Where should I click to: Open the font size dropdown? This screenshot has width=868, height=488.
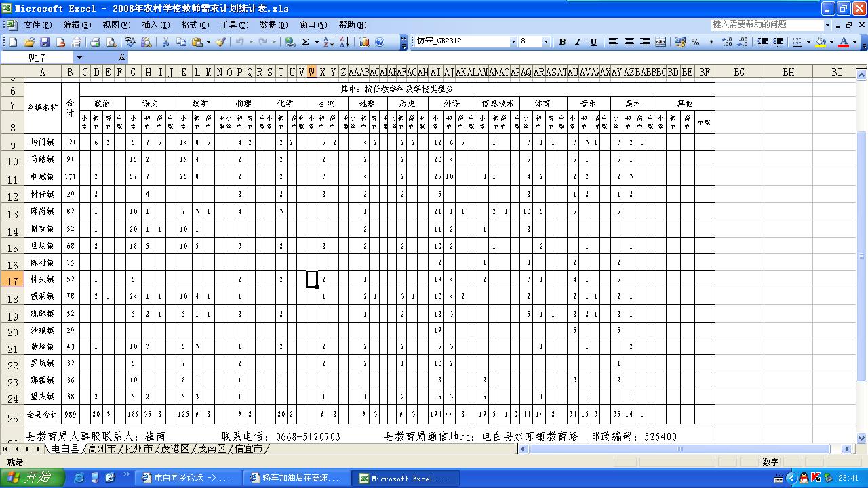546,42
